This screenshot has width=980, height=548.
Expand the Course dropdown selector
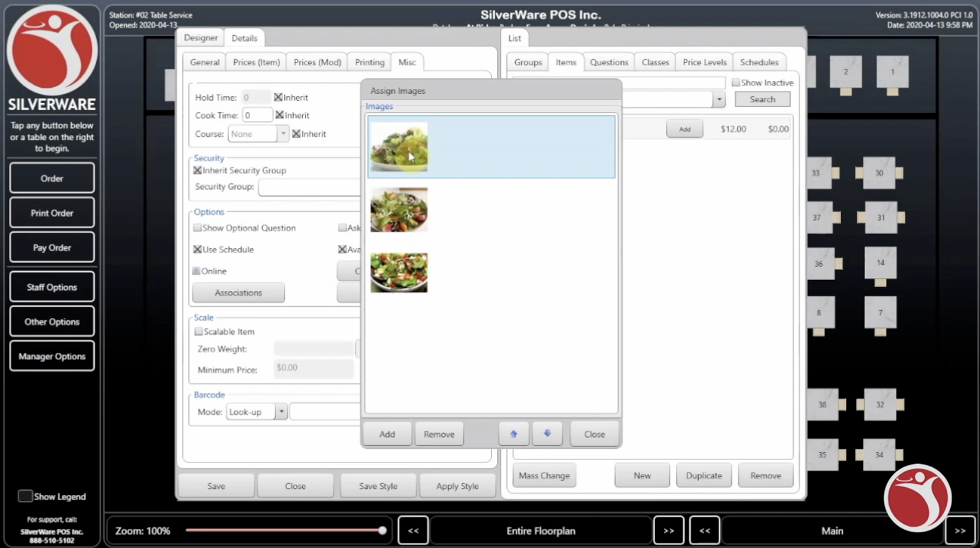283,133
